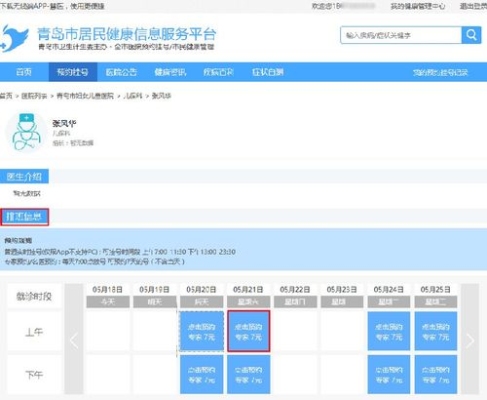
Task: Select the 预约挂号 navigation item
Action: (x=73, y=72)
